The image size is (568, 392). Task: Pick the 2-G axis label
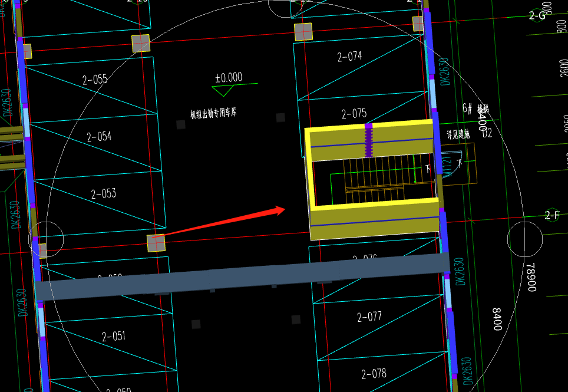537,15
